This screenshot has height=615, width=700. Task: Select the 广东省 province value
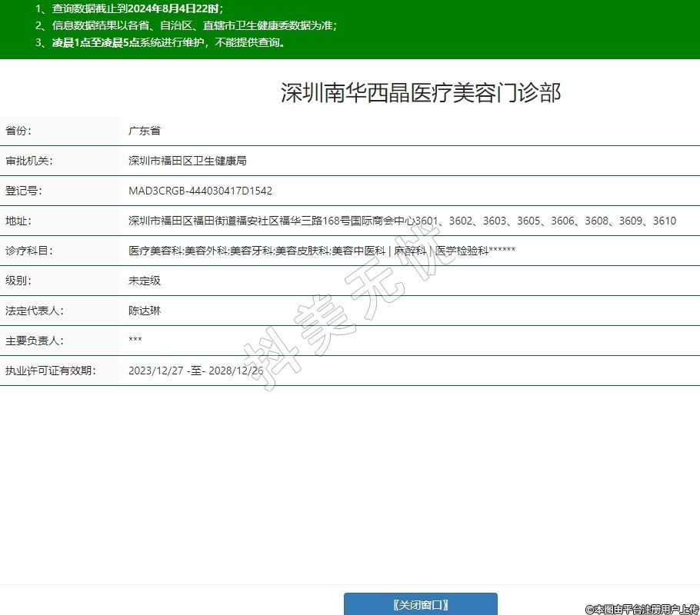(x=144, y=131)
